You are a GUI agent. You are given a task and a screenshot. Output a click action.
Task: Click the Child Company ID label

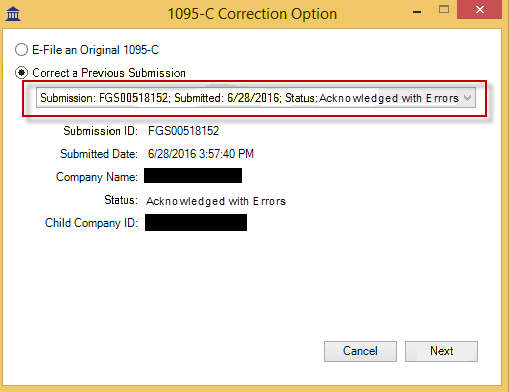[91, 223]
